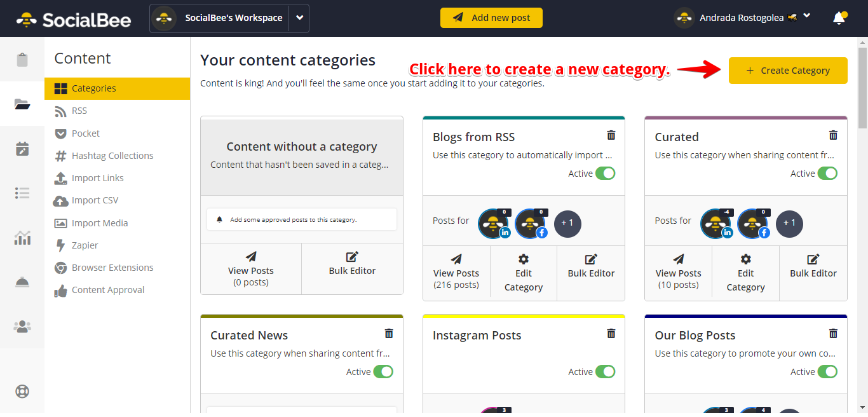Open the clipboard icon in left sidebar

coord(22,60)
